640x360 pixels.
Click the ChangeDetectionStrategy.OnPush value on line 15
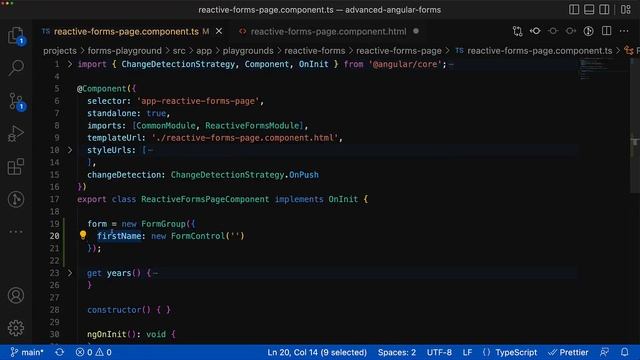(244, 175)
